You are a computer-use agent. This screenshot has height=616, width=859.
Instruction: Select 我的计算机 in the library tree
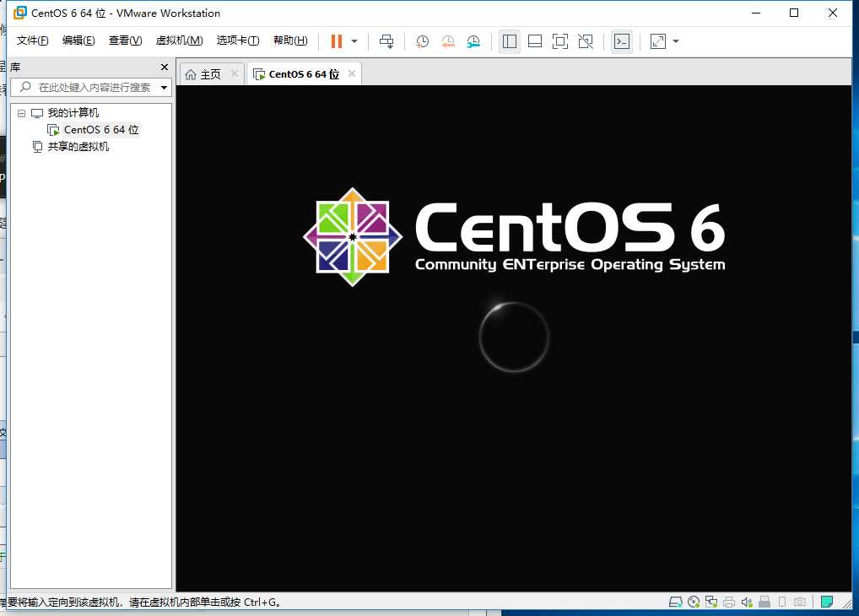[73, 113]
